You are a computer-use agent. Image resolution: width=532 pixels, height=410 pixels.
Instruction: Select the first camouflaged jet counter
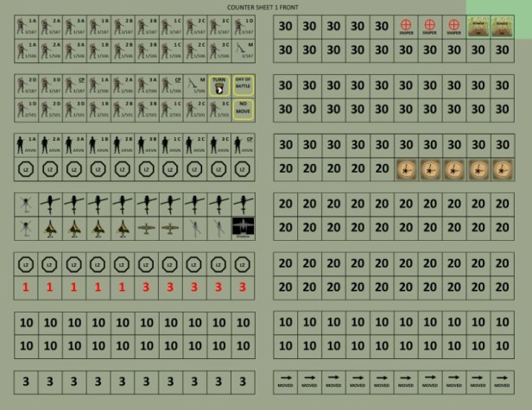[x=51, y=227]
